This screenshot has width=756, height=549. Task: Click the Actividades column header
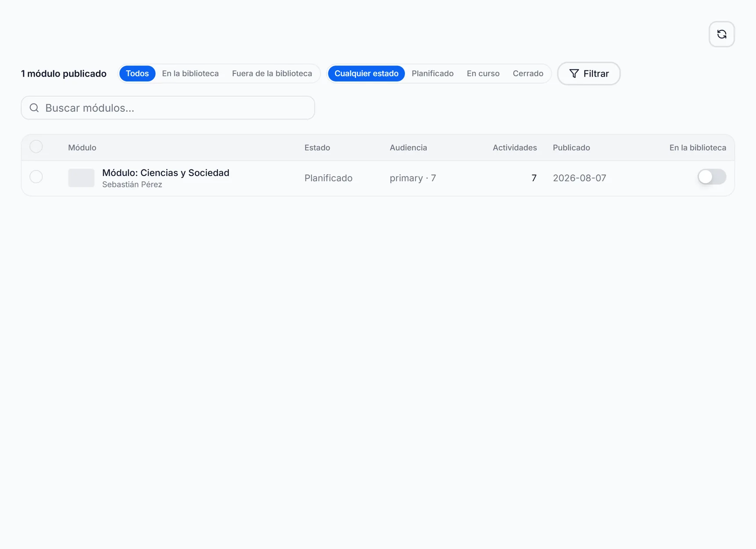coord(515,147)
